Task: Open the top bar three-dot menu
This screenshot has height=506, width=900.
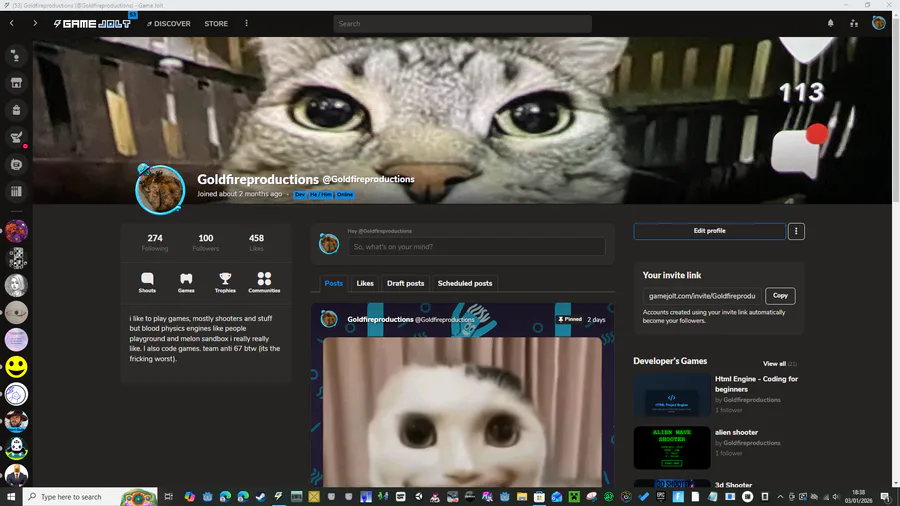Action: coord(247,24)
